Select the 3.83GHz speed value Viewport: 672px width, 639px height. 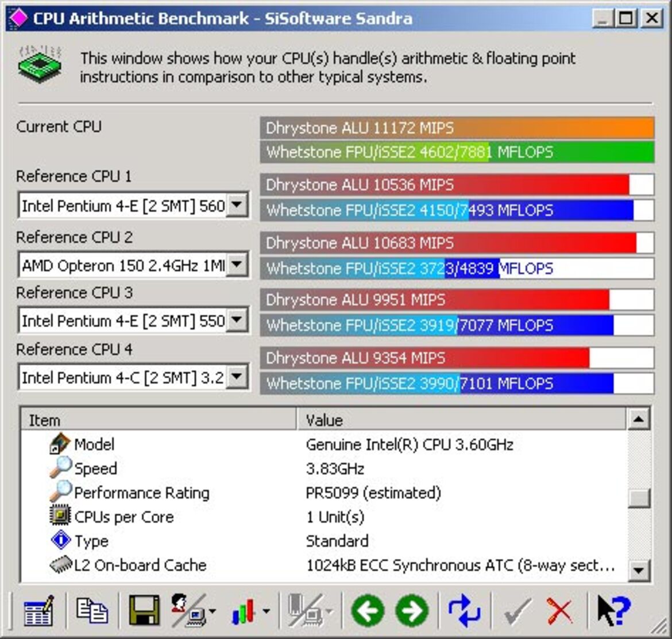pos(335,468)
